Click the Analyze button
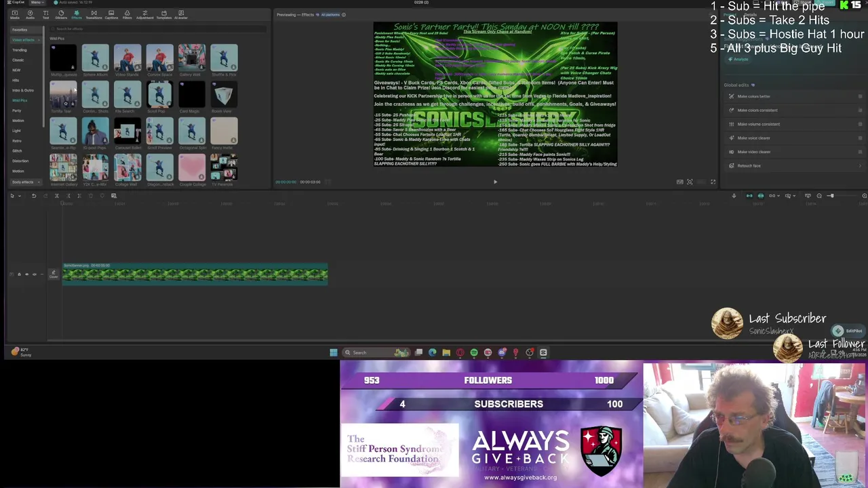The height and width of the screenshot is (488, 868). [738, 60]
